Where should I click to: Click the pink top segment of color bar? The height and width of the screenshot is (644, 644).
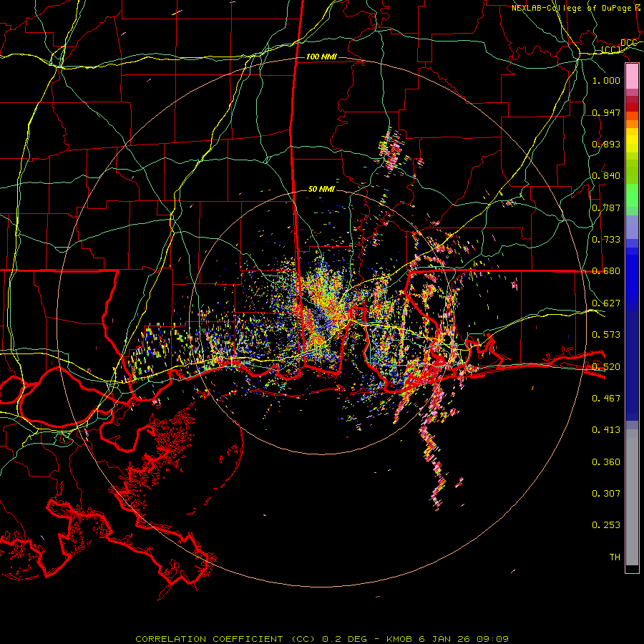(x=632, y=77)
